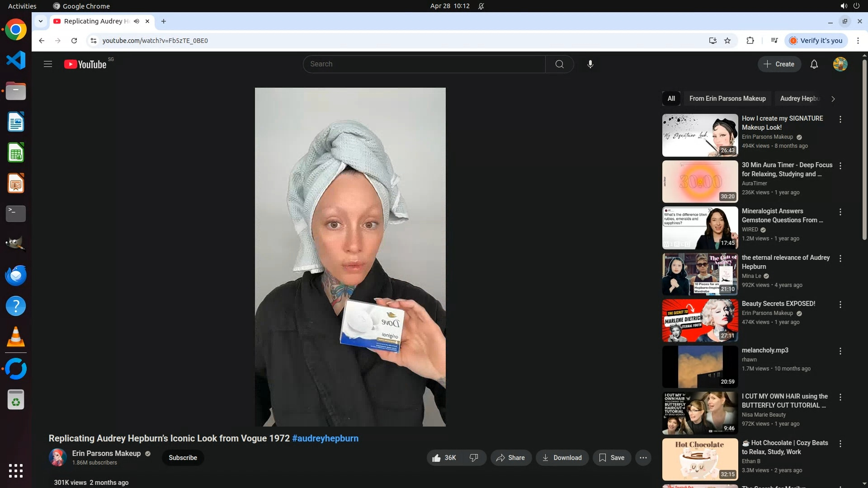Screen dimensions: 868x488
Task: Click the Download button
Action: (562, 458)
